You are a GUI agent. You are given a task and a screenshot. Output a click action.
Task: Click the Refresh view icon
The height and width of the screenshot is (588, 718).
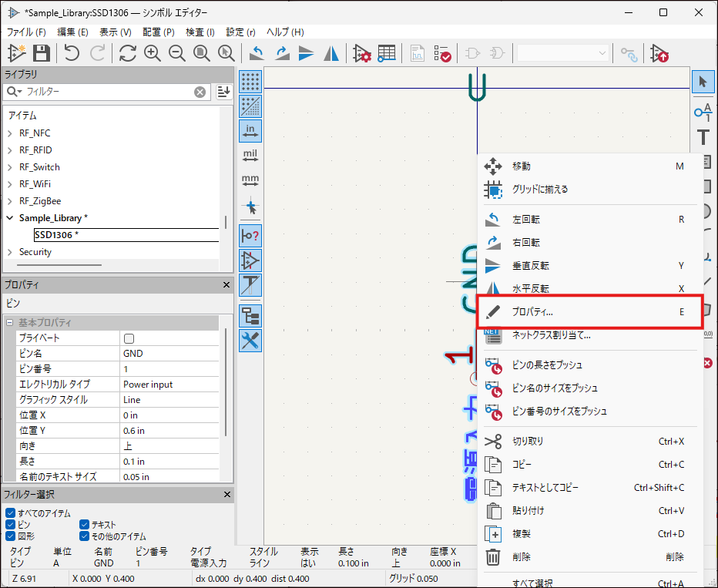(127, 53)
